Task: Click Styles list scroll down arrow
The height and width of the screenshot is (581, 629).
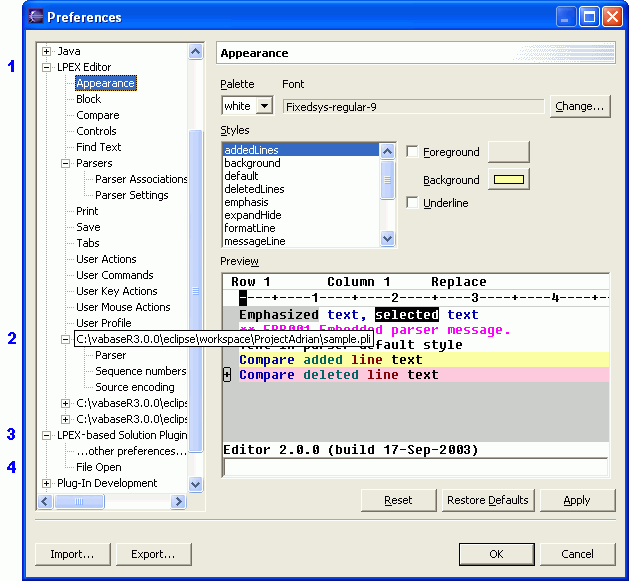Action: coord(388,239)
